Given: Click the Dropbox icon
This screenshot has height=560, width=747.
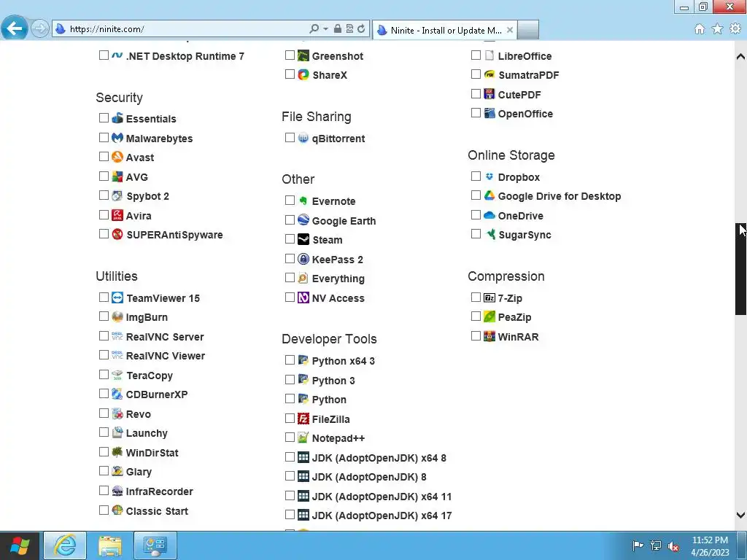Looking at the screenshot, I should pyautogui.click(x=489, y=176).
